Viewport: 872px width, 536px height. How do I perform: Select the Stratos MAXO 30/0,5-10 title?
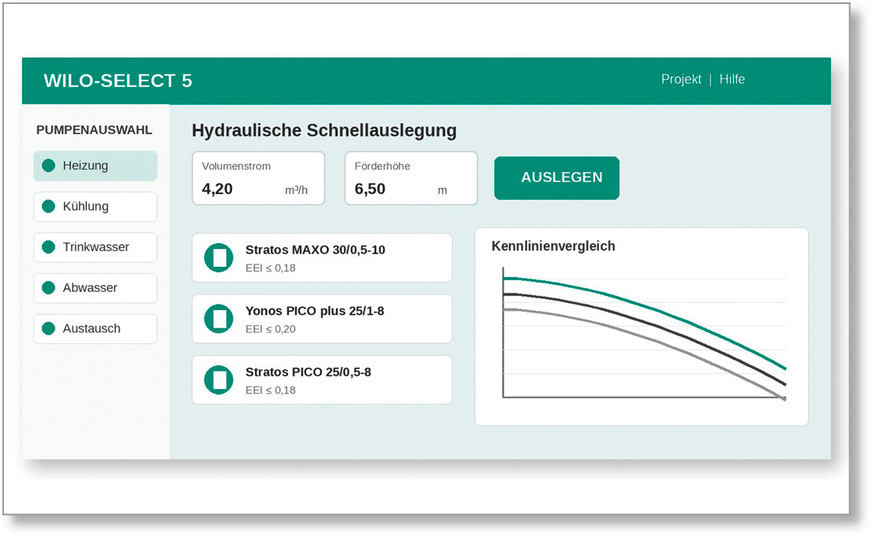pos(315,250)
